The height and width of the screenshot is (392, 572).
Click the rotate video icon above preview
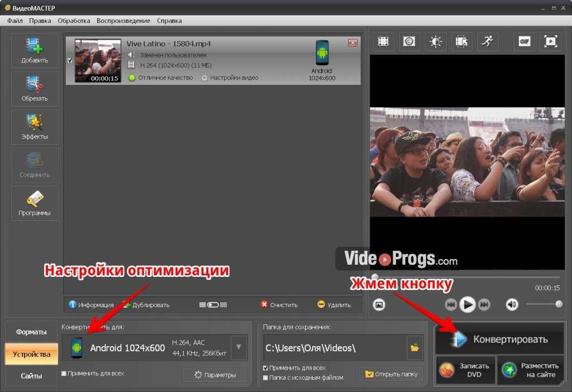coord(461,41)
